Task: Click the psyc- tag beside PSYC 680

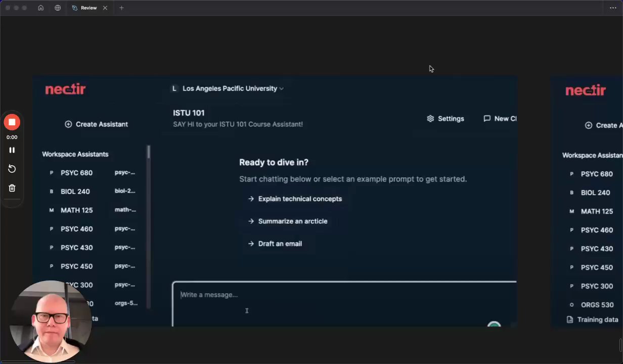Action: 125,172
